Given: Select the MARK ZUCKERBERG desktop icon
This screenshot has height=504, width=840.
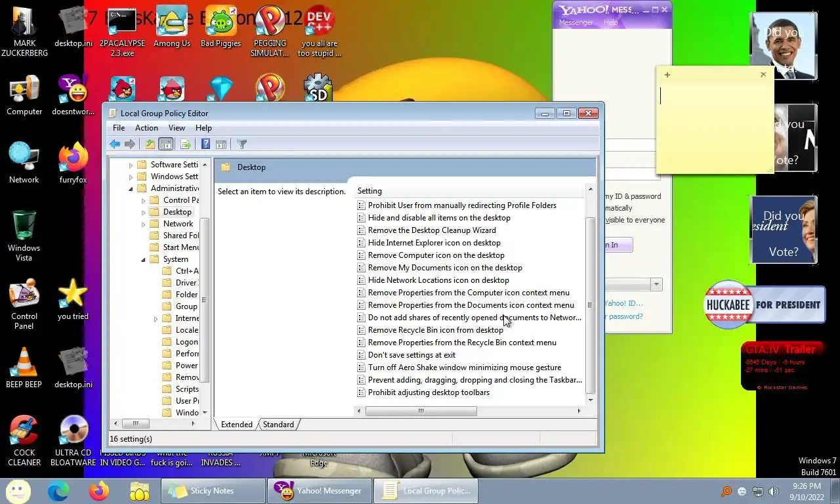Looking at the screenshot, I should (24, 31).
